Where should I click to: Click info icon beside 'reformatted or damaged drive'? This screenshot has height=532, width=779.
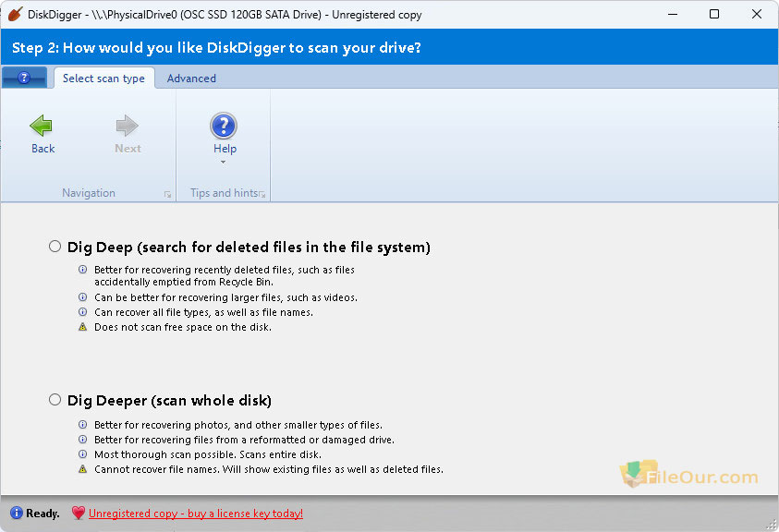point(83,440)
